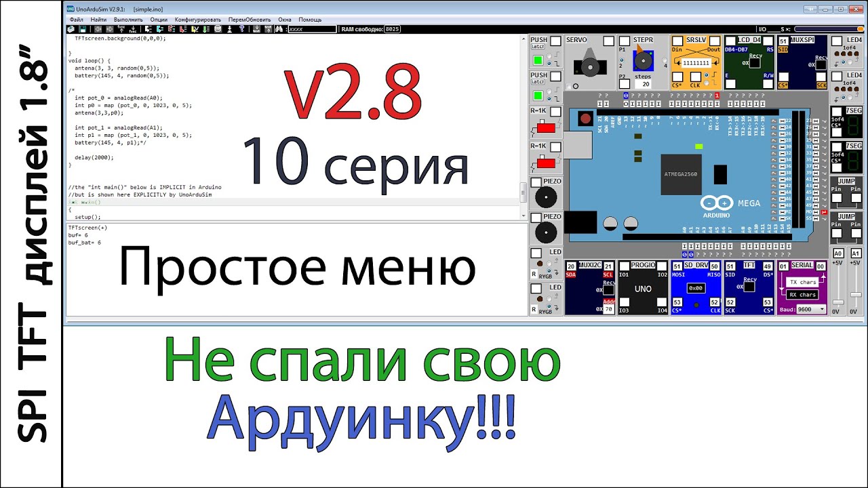
Task: Open the Файл menu
Action: tap(77, 20)
